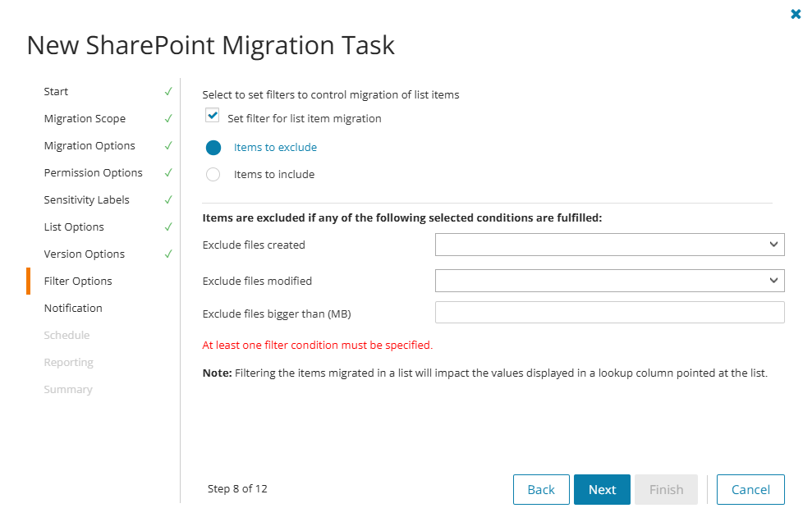Cancel the migration task wizard
Image resolution: width=812 pixels, height=531 pixels.
pos(750,489)
